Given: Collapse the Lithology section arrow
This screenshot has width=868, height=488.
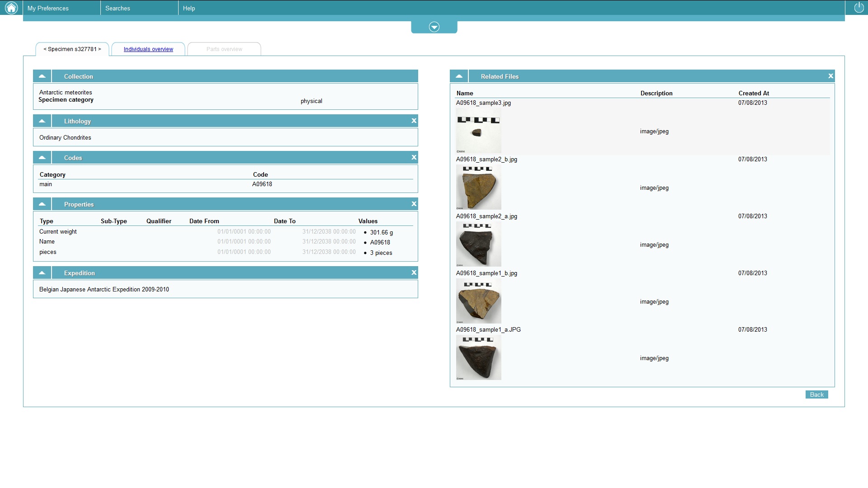Looking at the screenshot, I should pos(42,121).
